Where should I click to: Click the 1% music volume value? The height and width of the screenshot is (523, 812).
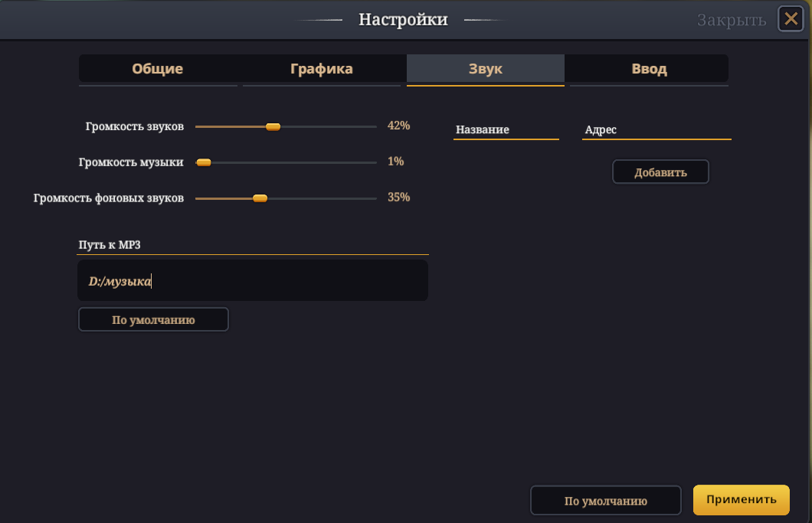pyautogui.click(x=395, y=162)
